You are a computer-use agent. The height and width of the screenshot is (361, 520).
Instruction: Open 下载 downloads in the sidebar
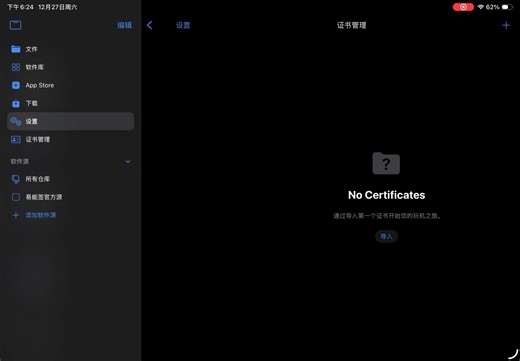click(70, 103)
